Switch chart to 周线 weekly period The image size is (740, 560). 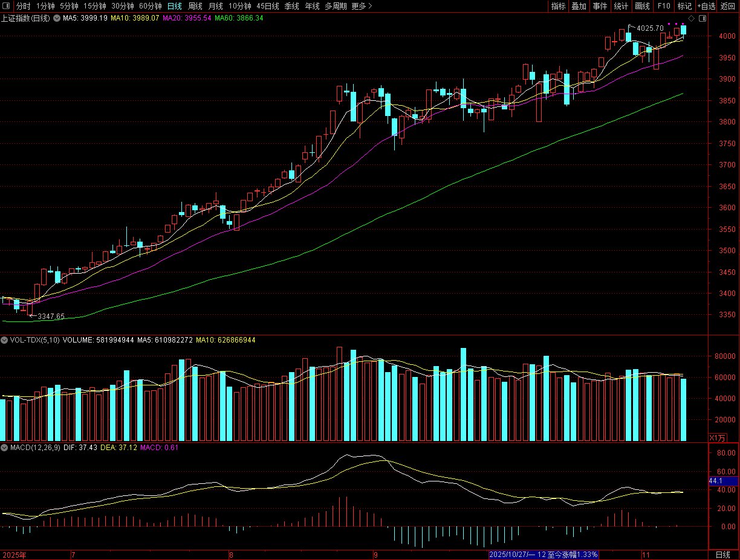click(x=195, y=6)
